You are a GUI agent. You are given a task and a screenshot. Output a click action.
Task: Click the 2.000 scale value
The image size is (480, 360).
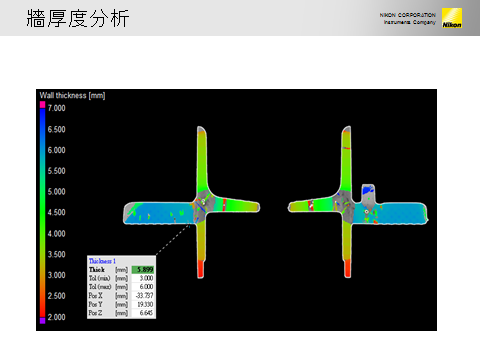(x=56, y=317)
